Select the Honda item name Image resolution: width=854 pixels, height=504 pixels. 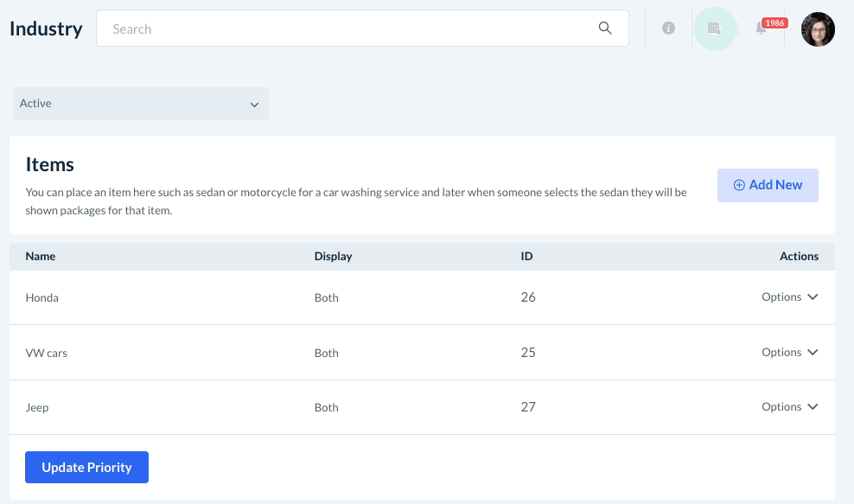point(42,298)
